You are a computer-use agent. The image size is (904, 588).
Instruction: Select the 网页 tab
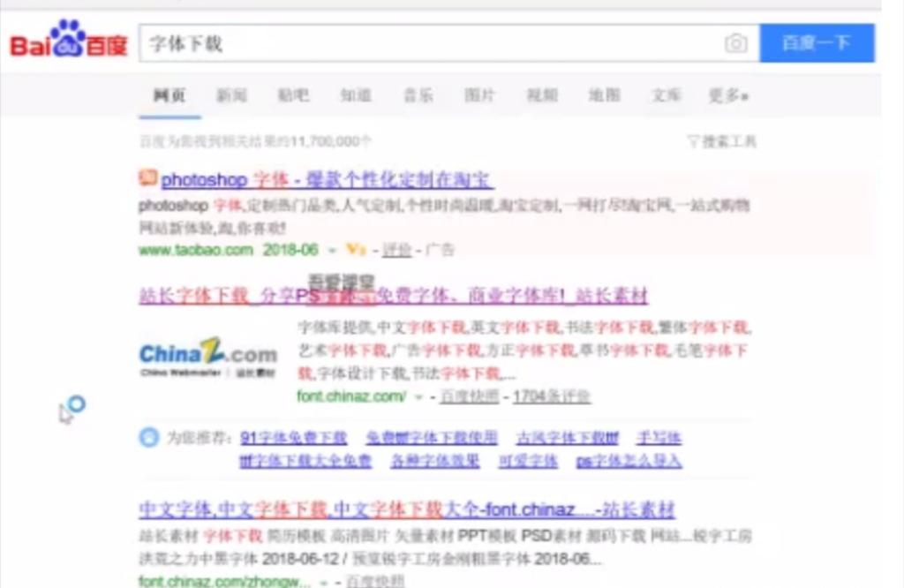tap(169, 95)
